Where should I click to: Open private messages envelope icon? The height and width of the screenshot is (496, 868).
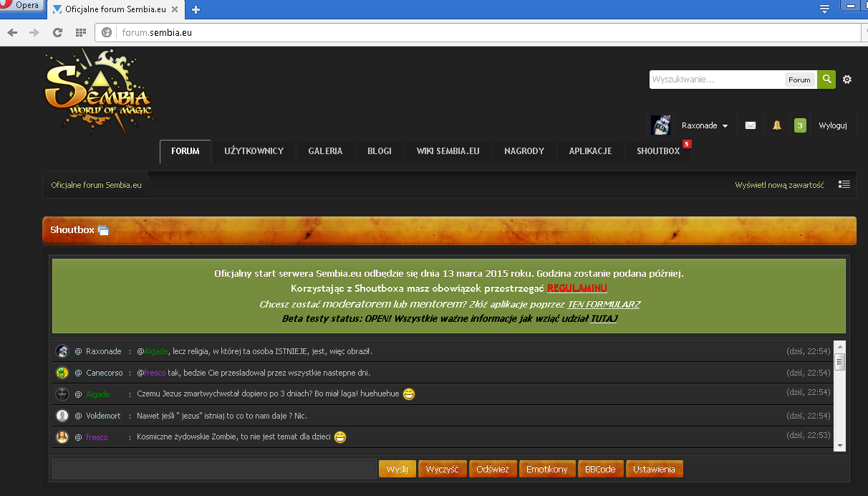click(751, 125)
